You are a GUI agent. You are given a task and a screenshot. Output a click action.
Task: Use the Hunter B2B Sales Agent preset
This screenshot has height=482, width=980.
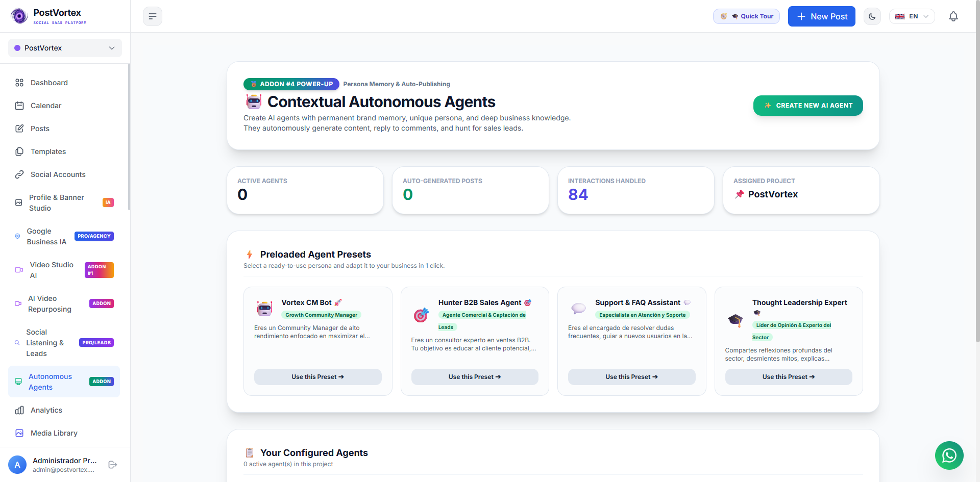475,377
